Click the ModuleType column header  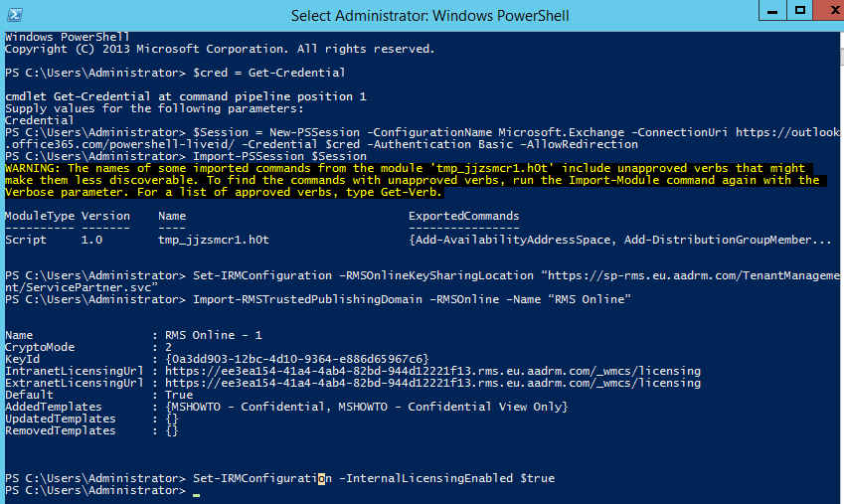[x=40, y=217]
